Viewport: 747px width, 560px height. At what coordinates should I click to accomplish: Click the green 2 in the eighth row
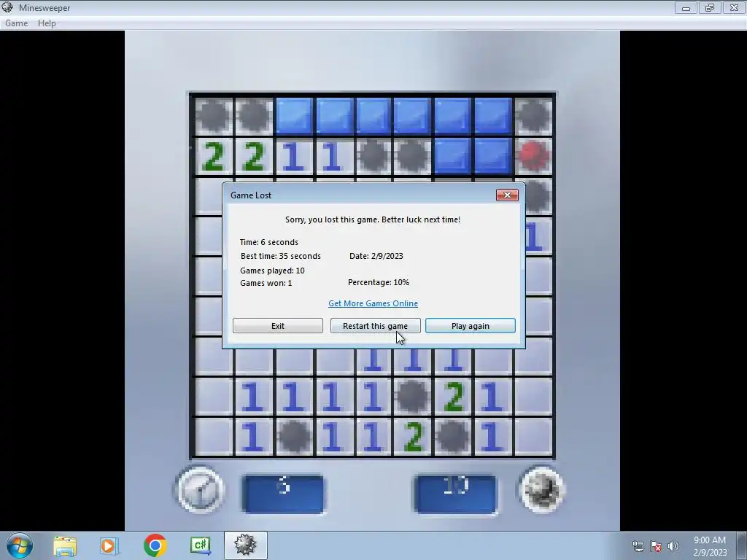(x=452, y=396)
